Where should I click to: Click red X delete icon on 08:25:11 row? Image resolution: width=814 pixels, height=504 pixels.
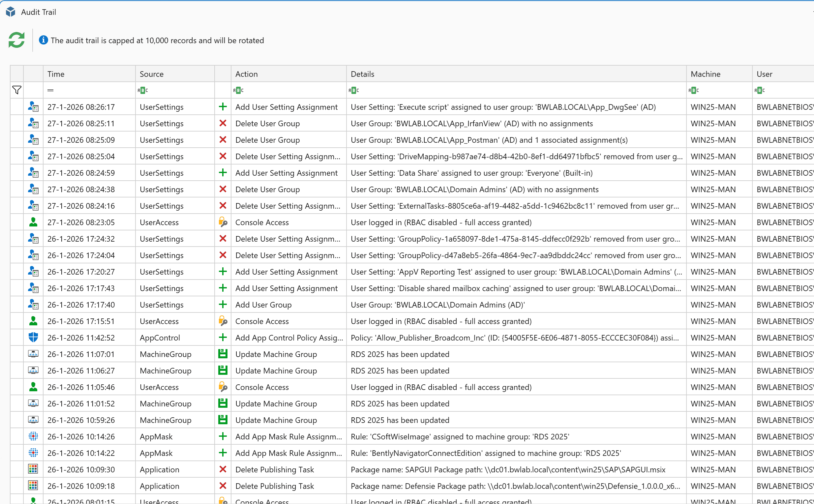pos(223,123)
